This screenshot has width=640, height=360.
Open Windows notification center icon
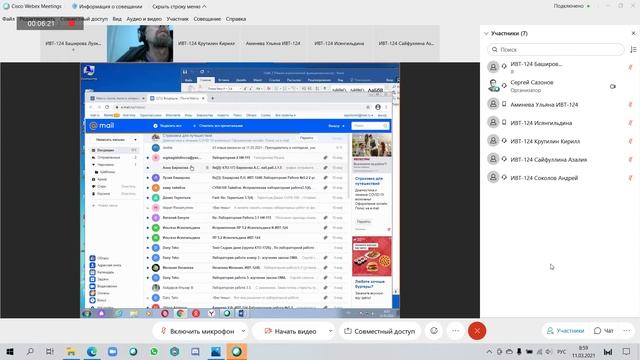pos(627,352)
